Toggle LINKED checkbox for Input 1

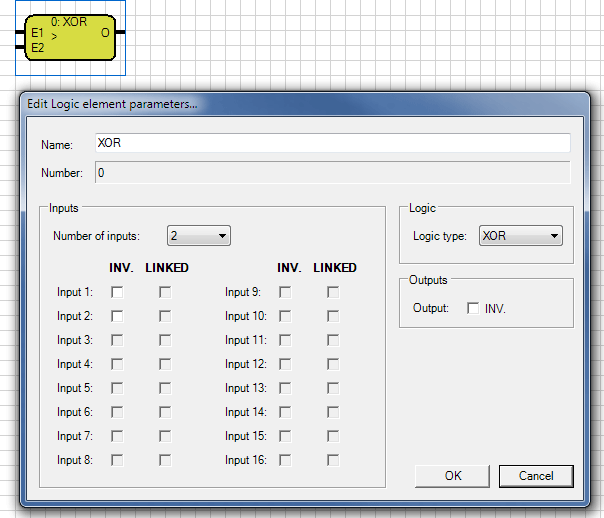(165, 292)
